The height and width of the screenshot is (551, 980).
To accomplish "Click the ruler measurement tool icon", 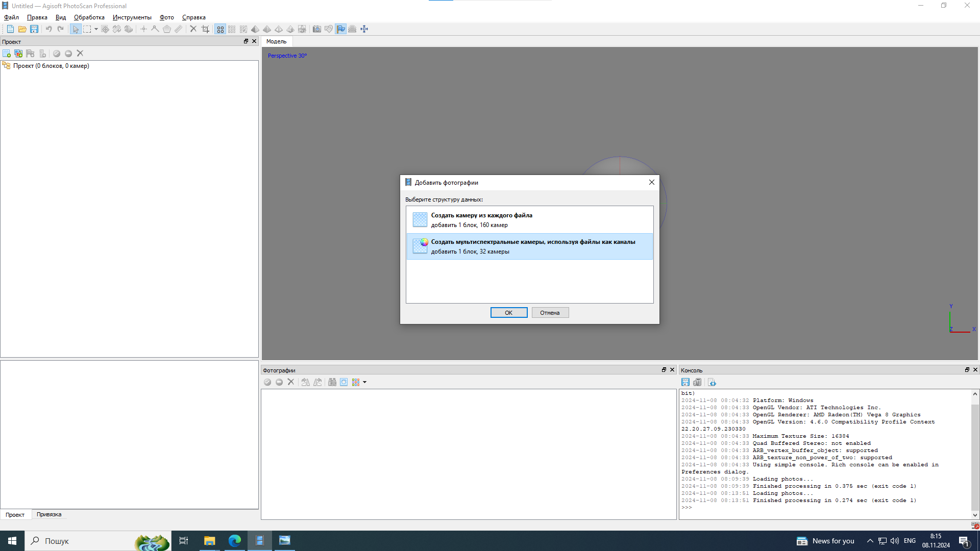I will tap(178, 29).
